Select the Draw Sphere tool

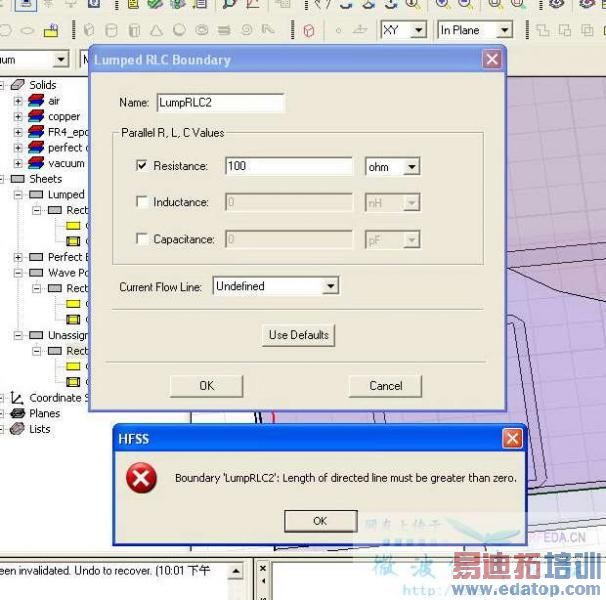(179, 30)
